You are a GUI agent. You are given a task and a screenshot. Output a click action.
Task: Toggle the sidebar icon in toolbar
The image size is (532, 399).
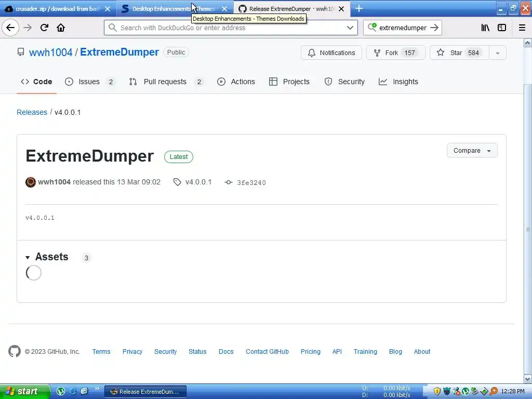coord(502,28)
